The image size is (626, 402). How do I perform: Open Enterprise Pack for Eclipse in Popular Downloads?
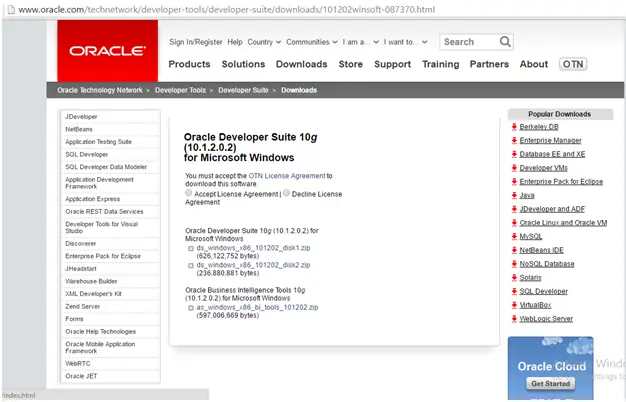pos(561,182)
